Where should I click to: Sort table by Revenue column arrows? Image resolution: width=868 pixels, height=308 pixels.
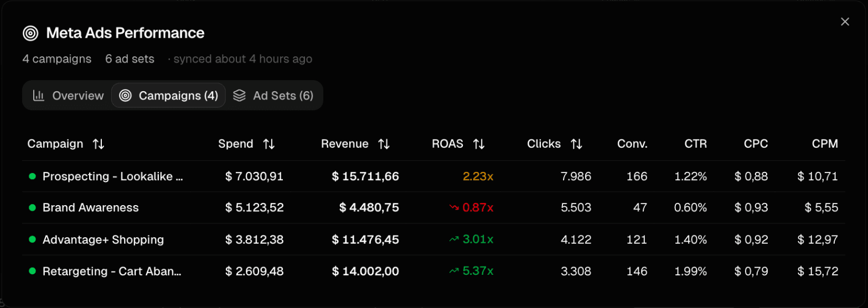coord(384,144)
